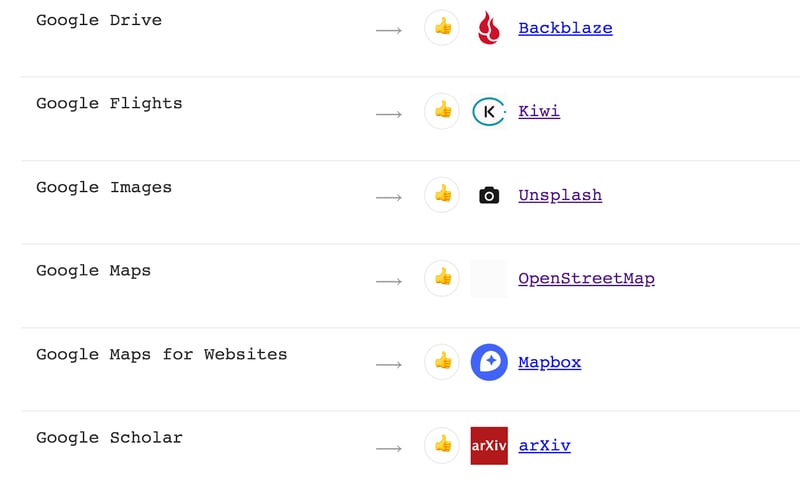Follow the OpenStreetMap link
Screen dimensions: 800x500
coord(586,279)
